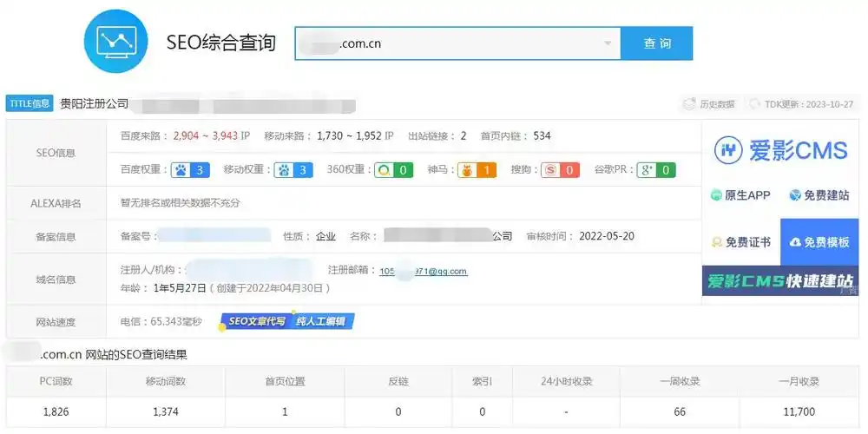Click the 首页位置 value 1
This screenshot has height=434, width=868.
coord(285,411)
